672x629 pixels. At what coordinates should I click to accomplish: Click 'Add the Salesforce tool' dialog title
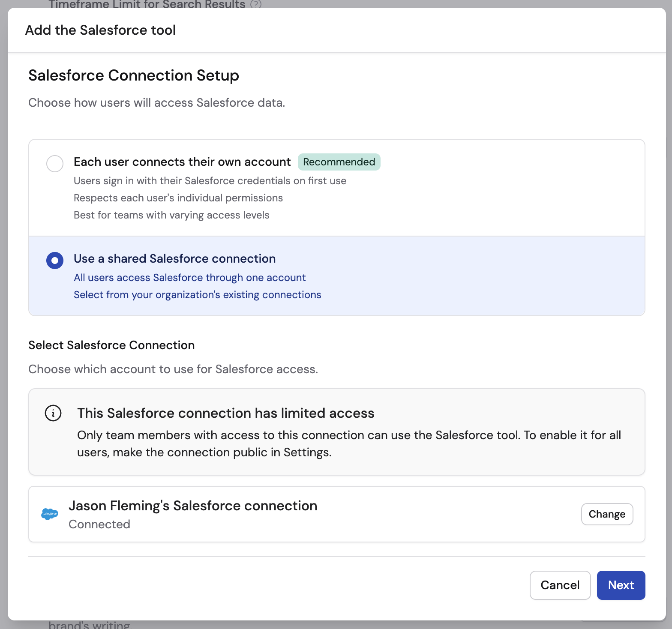(x=100, y=30)
